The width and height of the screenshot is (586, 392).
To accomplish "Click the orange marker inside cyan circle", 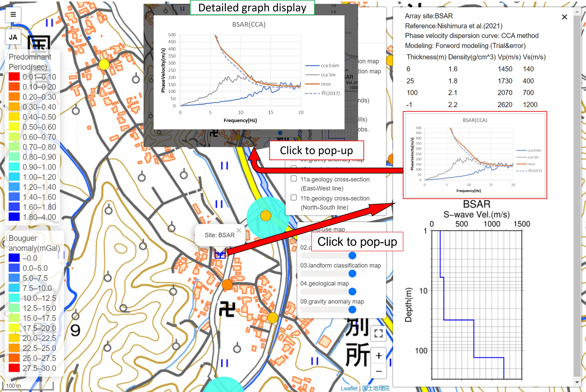I will click(265, 216).
